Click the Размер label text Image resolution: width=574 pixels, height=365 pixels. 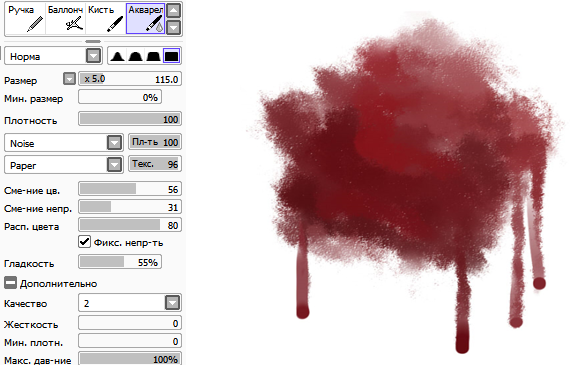tap(20, 81)
